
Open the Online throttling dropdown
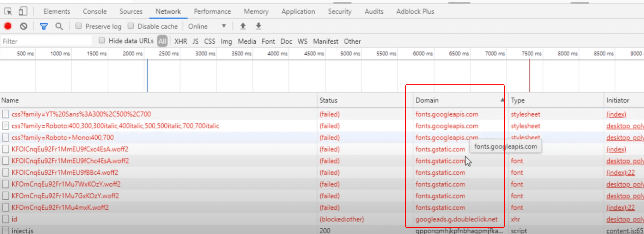(x=207, y=26)
